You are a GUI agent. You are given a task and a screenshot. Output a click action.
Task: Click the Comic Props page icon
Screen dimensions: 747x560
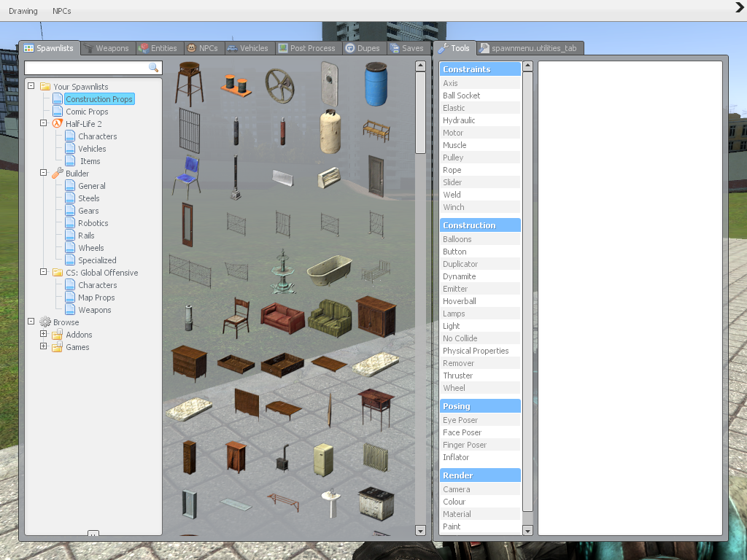pyautogui.click(x=58, y=111)
